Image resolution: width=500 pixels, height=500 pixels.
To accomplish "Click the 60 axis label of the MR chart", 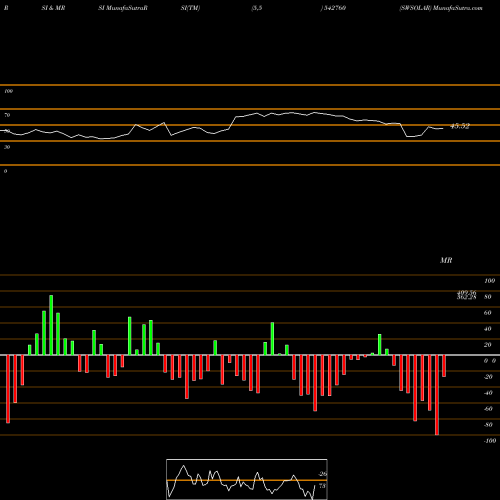I will [488, 313].
